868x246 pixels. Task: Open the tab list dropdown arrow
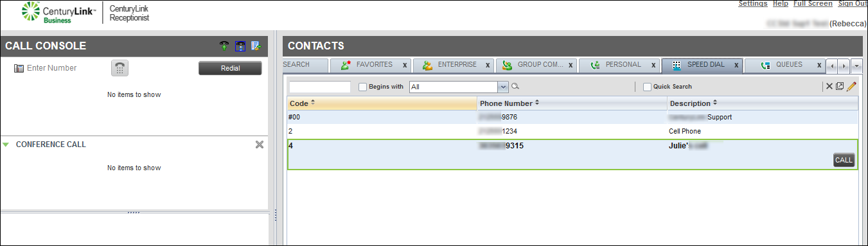coord(856,66)
